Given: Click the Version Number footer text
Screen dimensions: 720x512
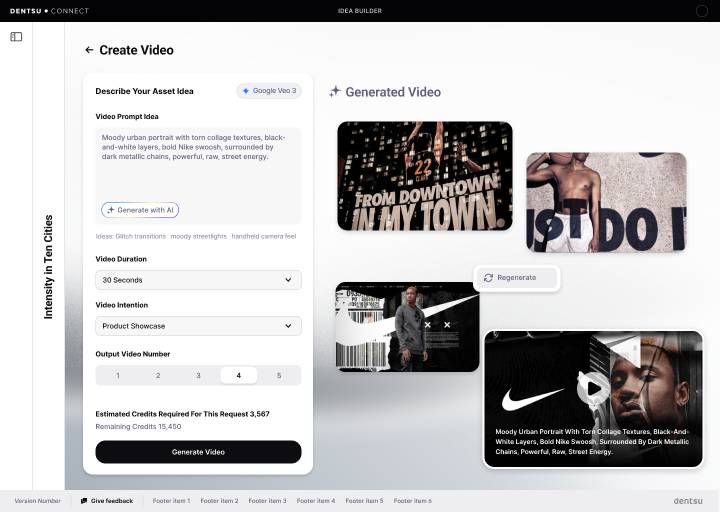Looking at the screenshot, I should tap(38, 501).
